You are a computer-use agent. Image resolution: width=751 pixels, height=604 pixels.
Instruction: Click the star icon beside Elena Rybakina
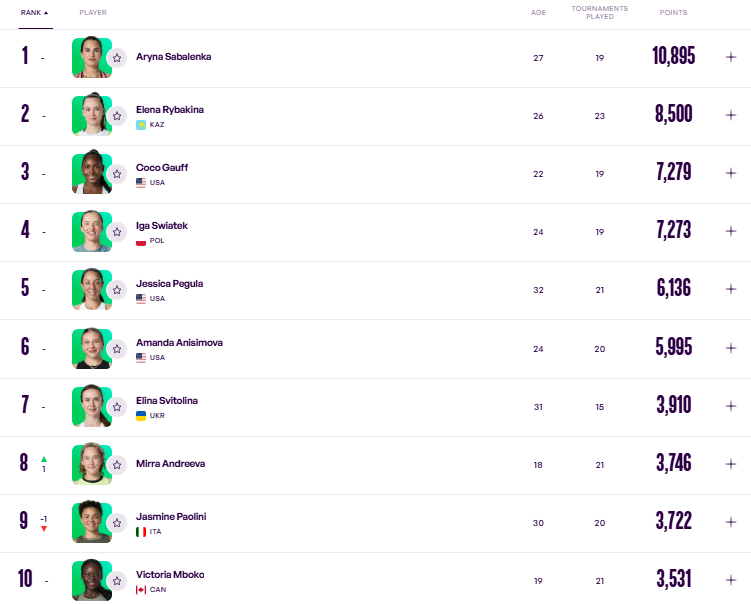(117, 116)
